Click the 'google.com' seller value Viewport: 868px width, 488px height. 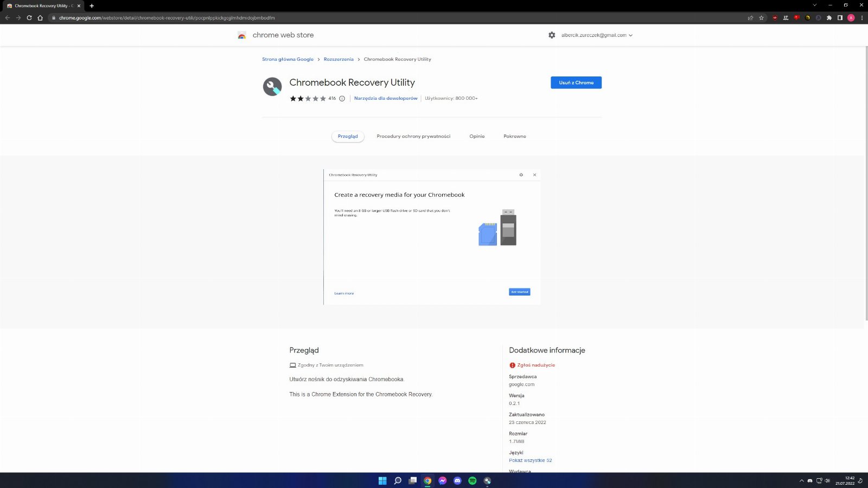click(x=521, y=384)
